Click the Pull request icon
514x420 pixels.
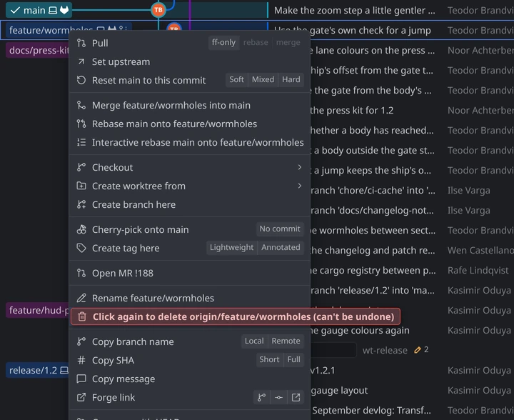click(x=81, y=43)
